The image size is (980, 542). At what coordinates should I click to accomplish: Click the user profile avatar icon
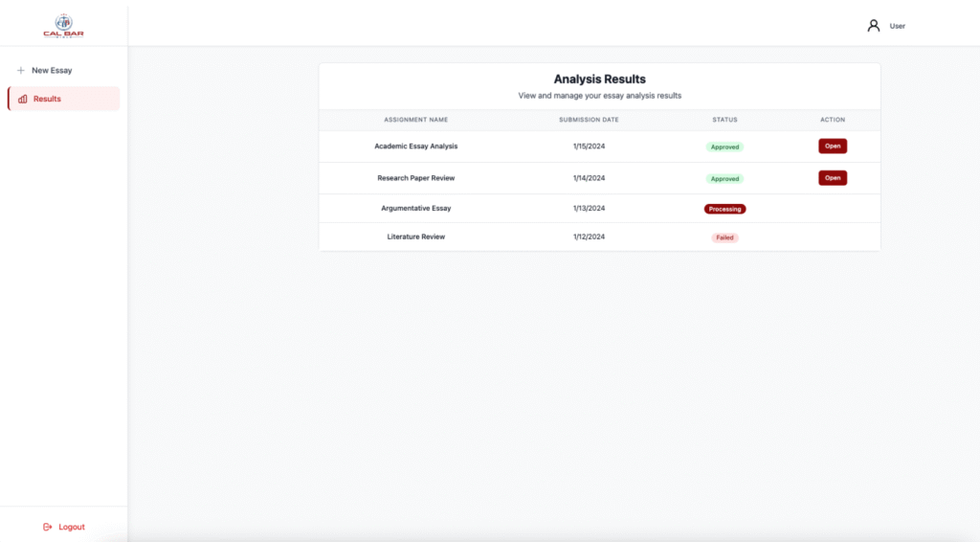(x=873, y=26)
